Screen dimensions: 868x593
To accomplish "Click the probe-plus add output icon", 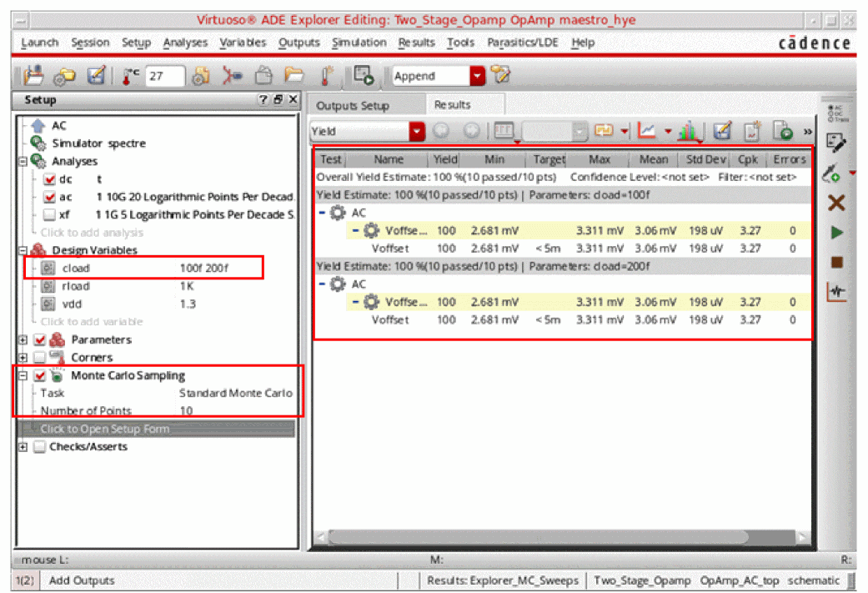I will coord(832,173).
